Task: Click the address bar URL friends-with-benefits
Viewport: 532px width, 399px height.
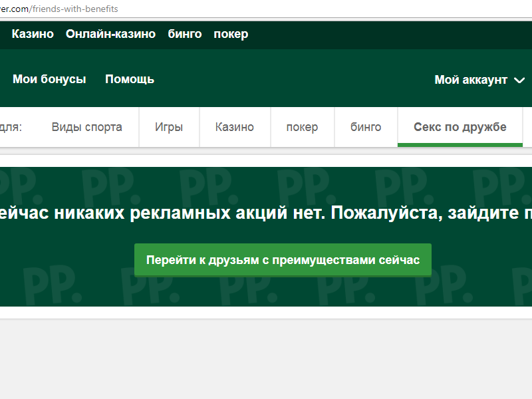Action: click(x=75, y=9)
